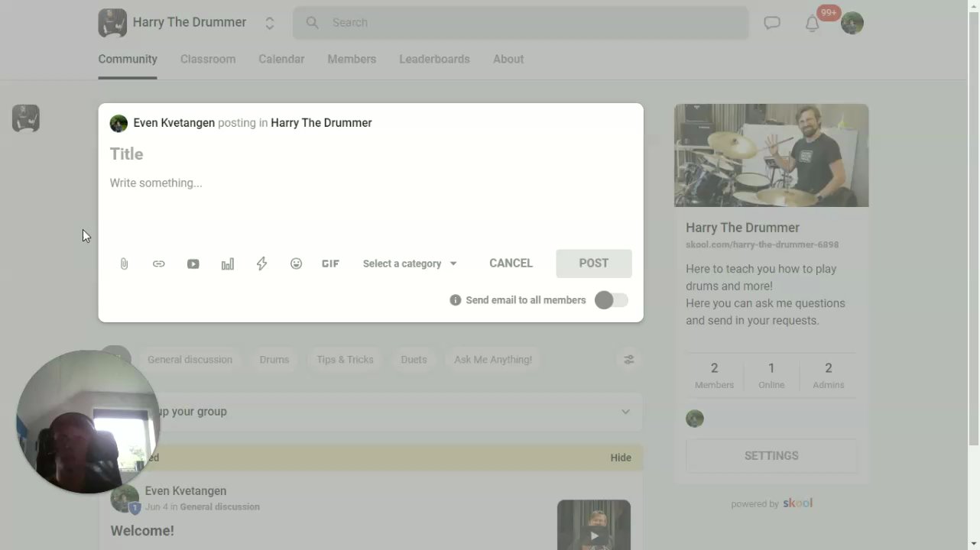Switch to the Classroom tab
The image size is (980, 550).
208,59
